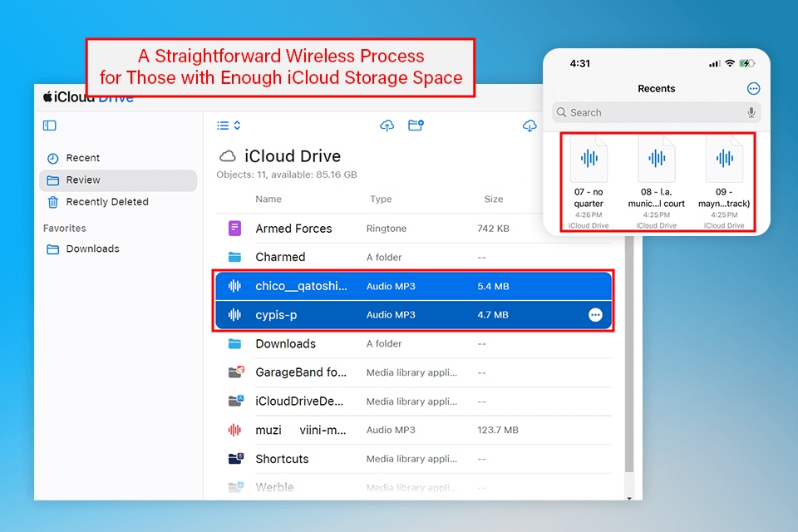This screenshot has height=532, width=798.
Task: Click the 123.7 MB size cell
Action: coord(498,431)
